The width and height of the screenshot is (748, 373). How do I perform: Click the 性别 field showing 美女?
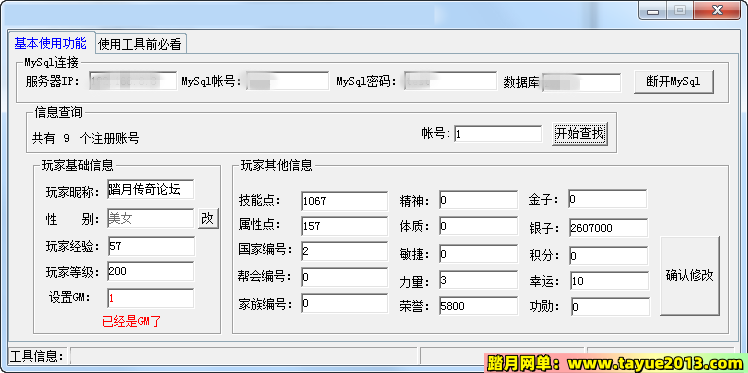pyautogui.click(x=151, y=219)
